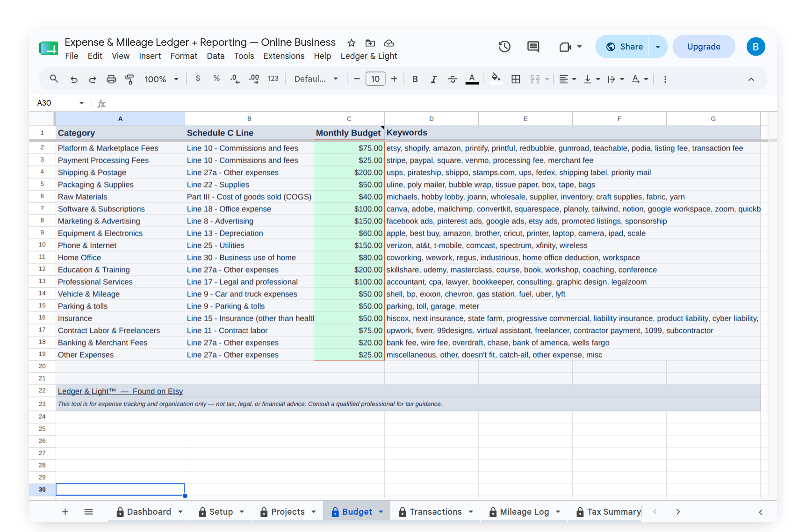The height and width of the screenshot is (532, 806).
Task: Open the borders tool
Action: tap(516, 79)
